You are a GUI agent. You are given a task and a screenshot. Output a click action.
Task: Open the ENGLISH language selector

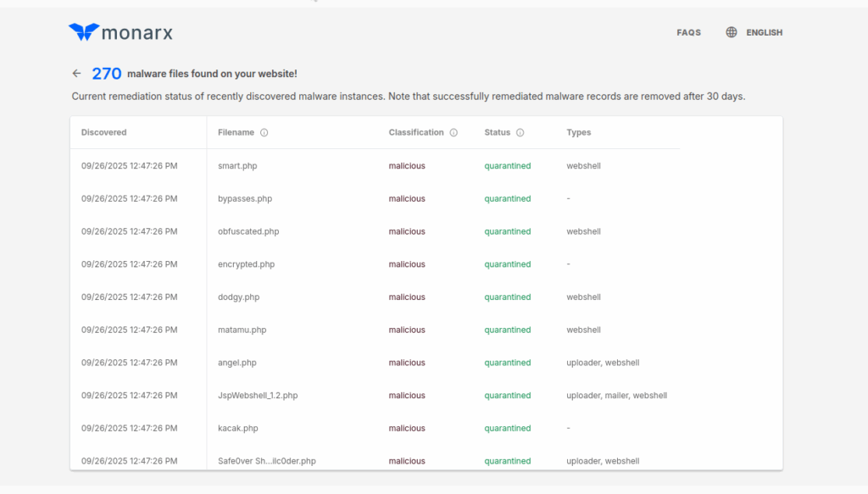coord(764,32)
